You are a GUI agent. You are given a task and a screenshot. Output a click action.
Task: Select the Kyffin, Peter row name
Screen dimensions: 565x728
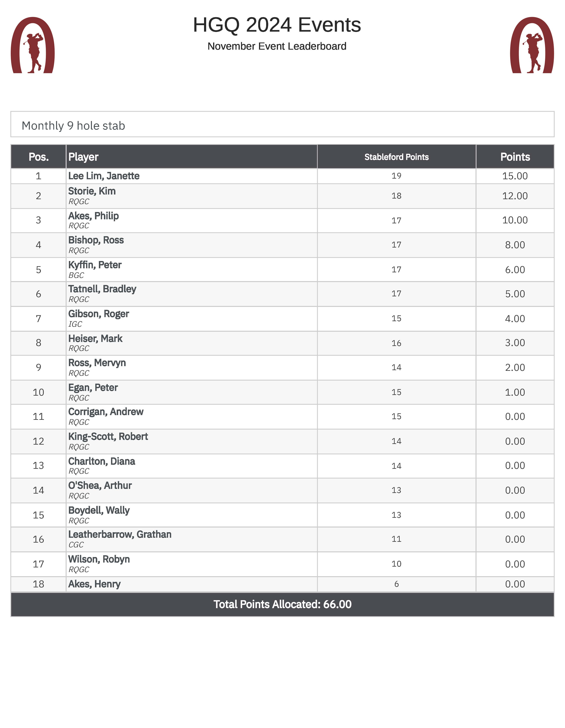[x=95, y=265]
